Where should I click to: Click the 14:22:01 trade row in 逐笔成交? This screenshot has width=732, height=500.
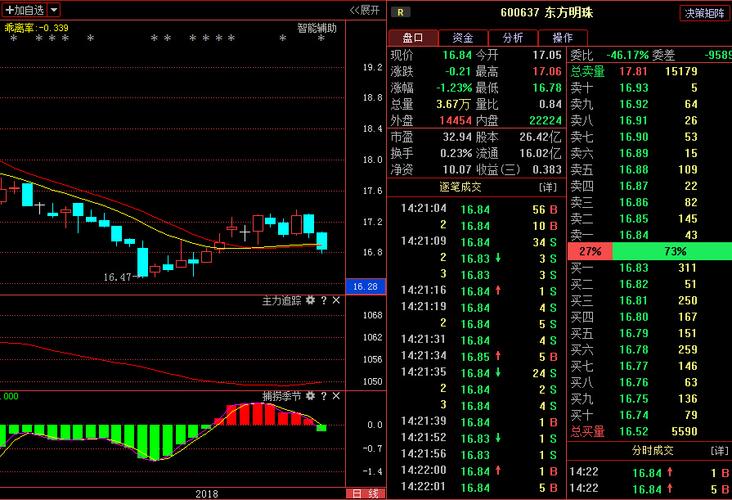479,487
